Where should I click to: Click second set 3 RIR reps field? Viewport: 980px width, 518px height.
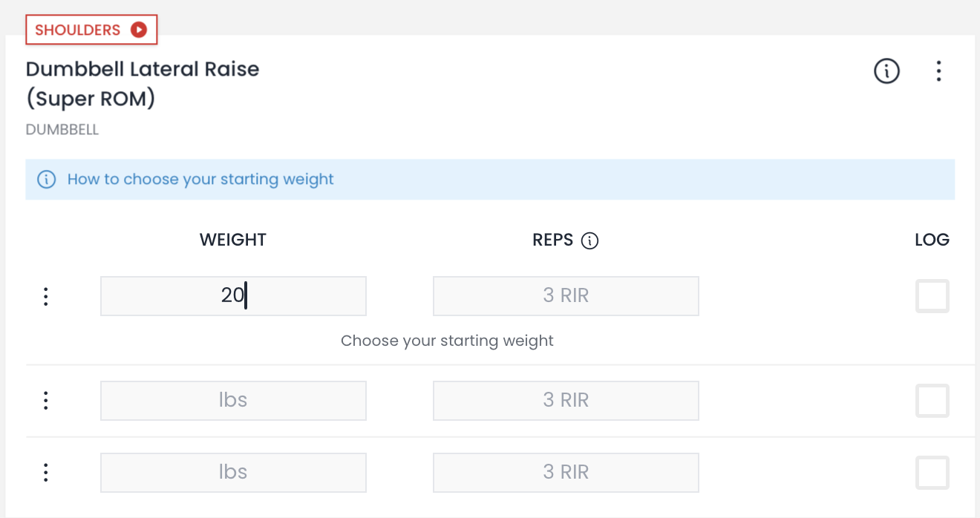coord(566,401)
